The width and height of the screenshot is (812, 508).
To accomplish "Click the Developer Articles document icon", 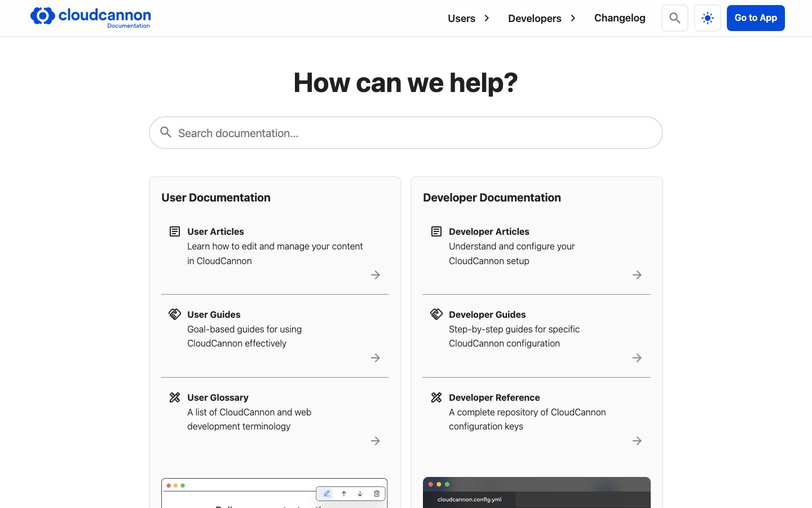I will coord(436,231).
